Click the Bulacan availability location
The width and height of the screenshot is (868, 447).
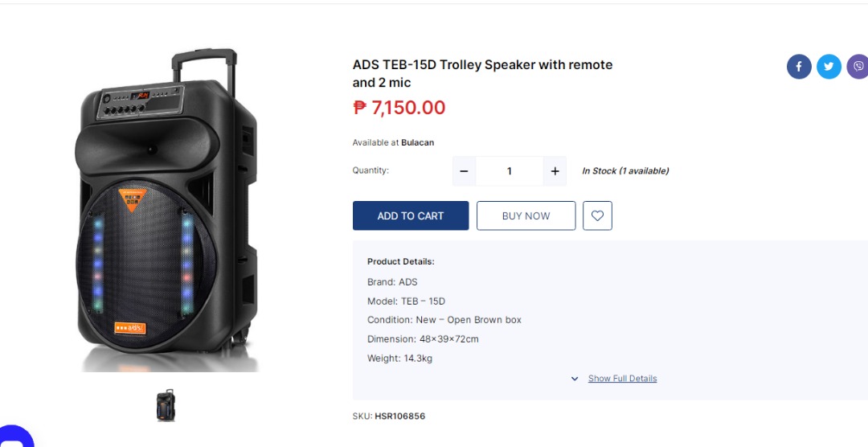[418, 143]
